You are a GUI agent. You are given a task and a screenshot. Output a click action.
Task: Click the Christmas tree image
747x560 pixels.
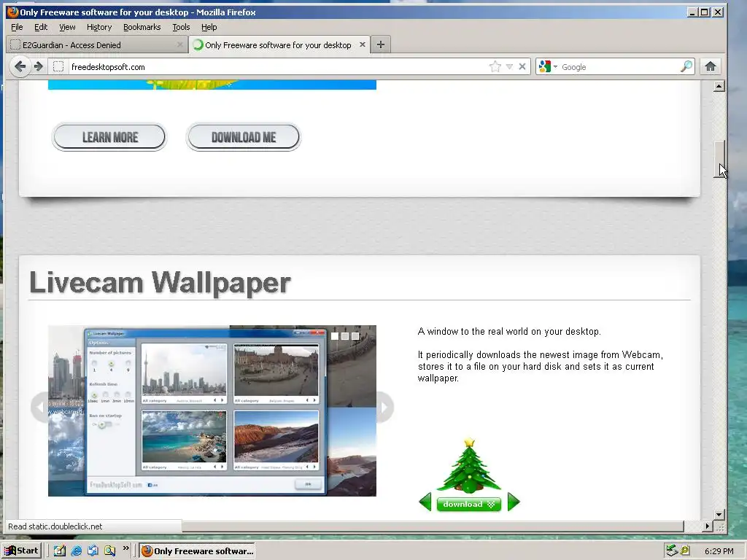[469, 467]
